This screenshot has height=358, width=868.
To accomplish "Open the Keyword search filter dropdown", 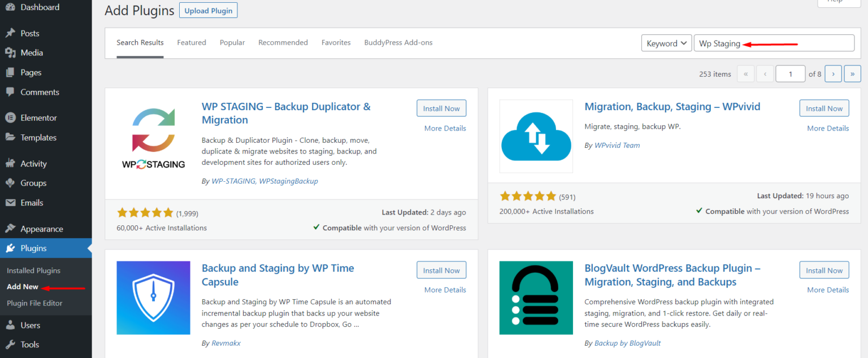I will coord(666,42).
